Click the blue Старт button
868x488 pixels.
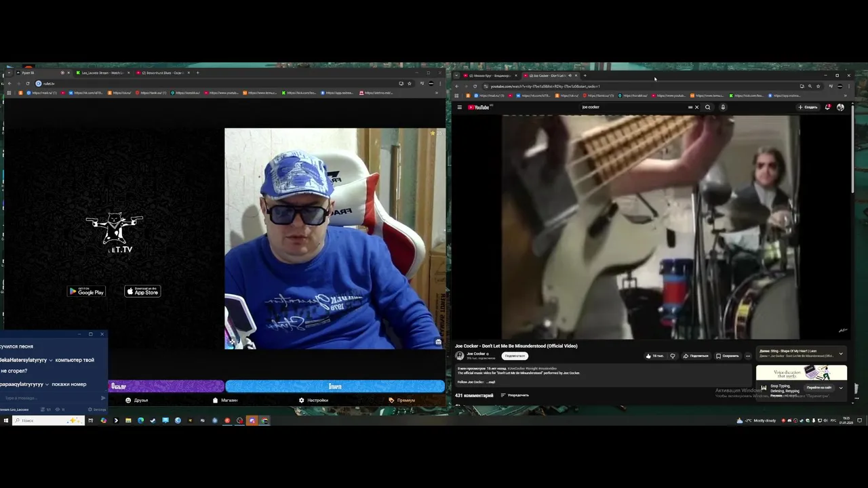coord(335,386)
